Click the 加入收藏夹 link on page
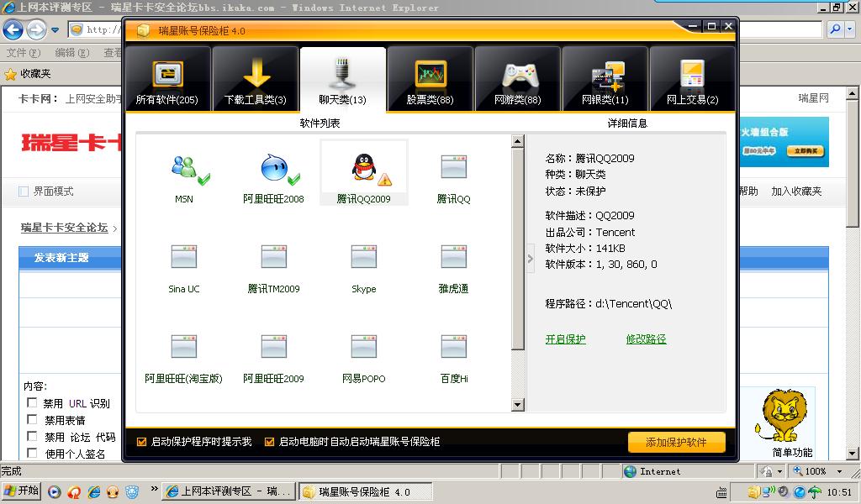This screenshot has height=504, width=861. coord(796,192)
